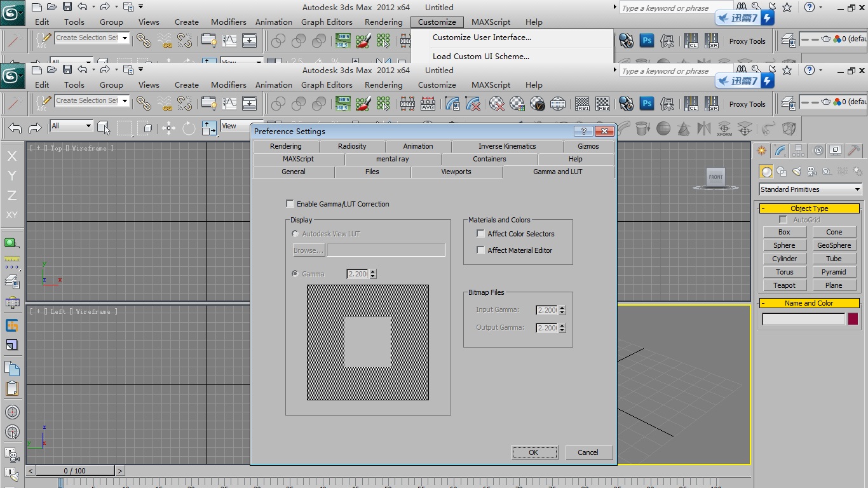Collapse the Object Type rollout
Screen dimensions: 868x488
click(x=809, y=208)
